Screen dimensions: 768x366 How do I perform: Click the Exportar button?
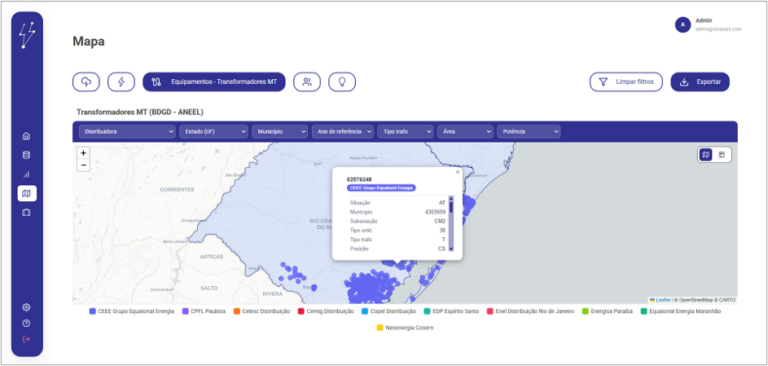click(x=700, y=82)
